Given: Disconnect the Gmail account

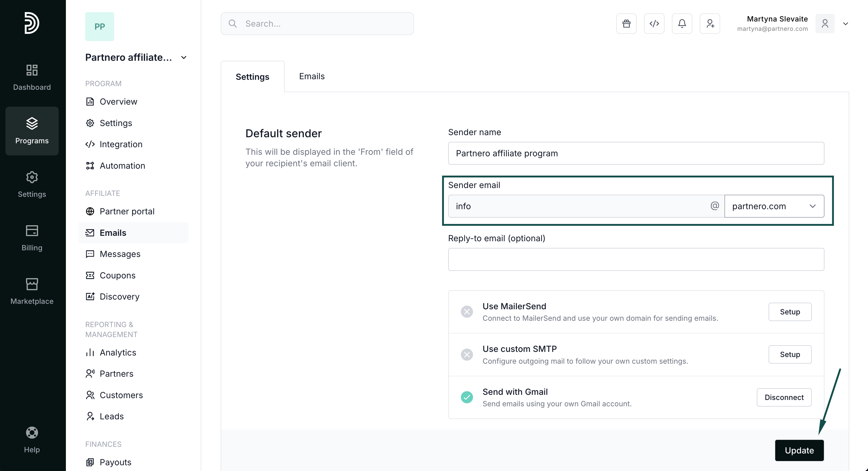Looking at the screenshot, I should (x=784, y=398).
